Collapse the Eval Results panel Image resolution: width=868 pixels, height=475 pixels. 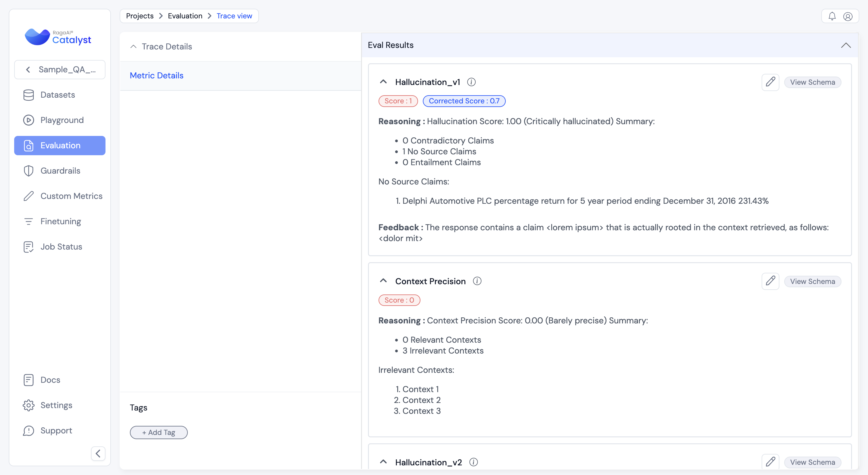point(846,46)
